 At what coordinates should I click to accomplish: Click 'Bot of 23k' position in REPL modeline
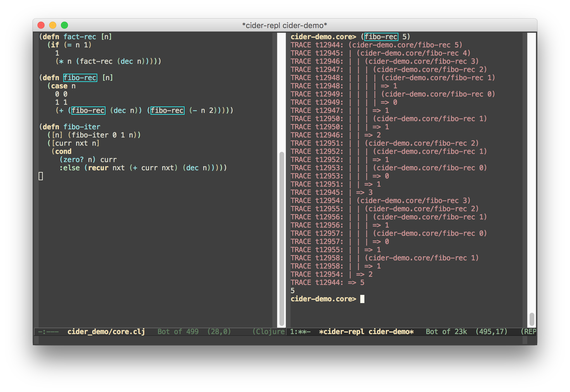tap(446, 332)
